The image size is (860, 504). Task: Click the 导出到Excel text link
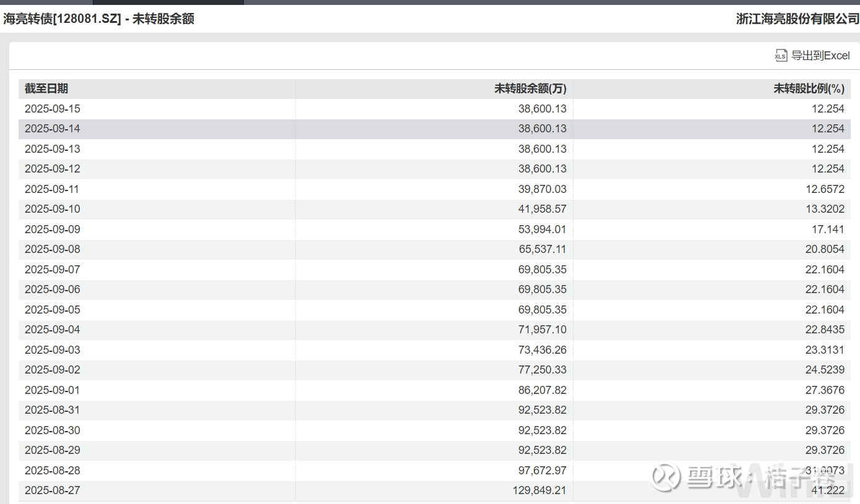click(820, 56)
